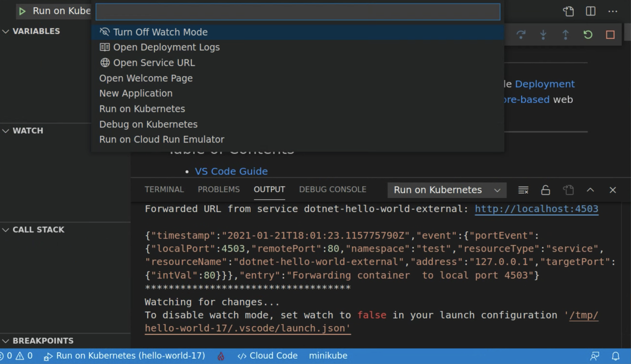
Task: Click errors and warnings count in status bar
Action: point(16,356)
